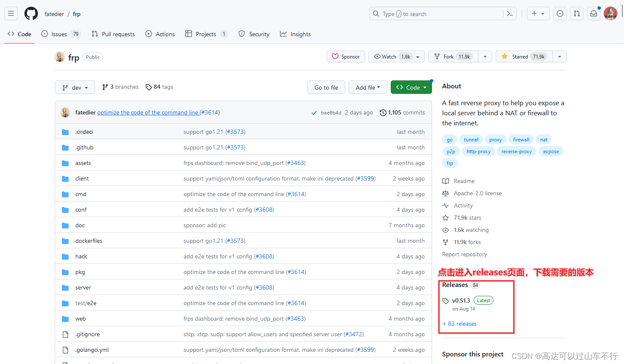Click the v0.51.3 latest release

461,300
